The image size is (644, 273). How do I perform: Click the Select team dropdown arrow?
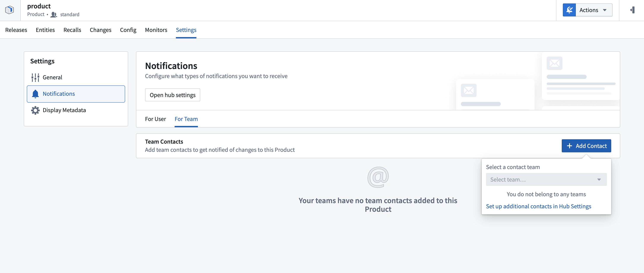599,180
